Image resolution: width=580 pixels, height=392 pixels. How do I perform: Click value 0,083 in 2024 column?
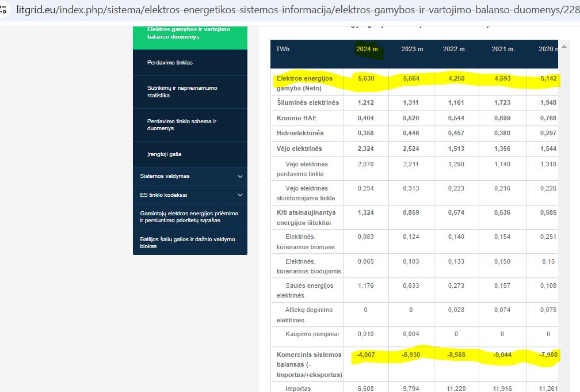[x=365, y=237]
